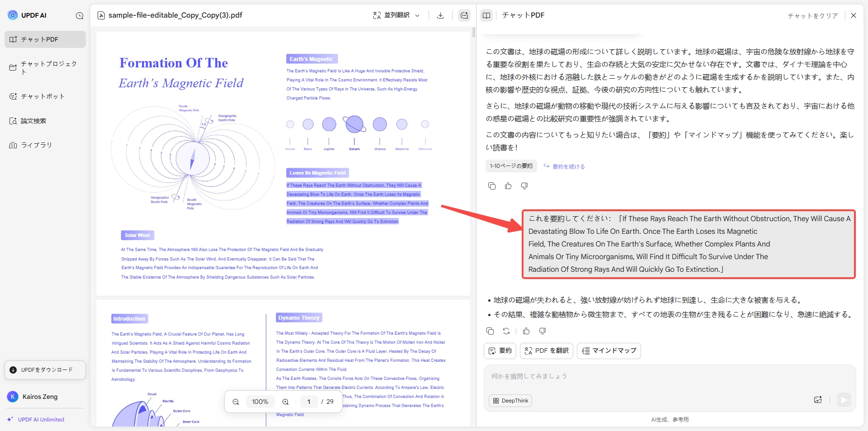Like the second bullet response
Viewport: 868px width, 431px height.
coord(526,331)
